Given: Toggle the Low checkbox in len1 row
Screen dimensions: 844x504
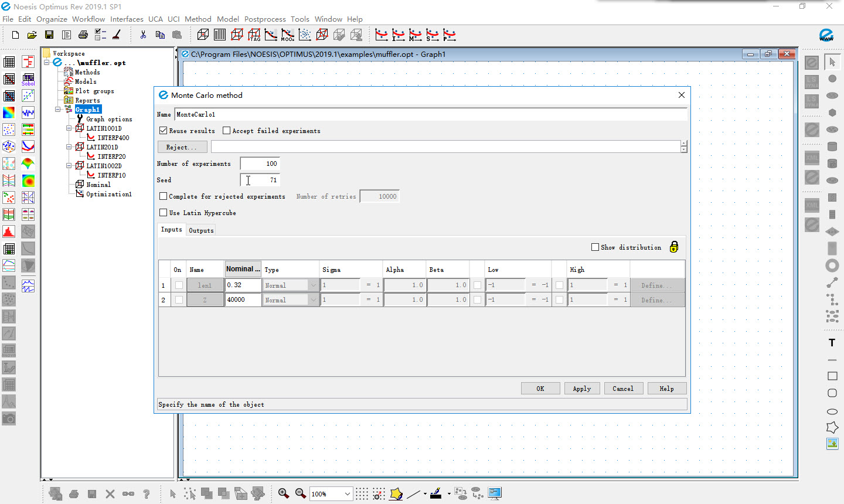Looking at the screenshot, I should point(477,285).
